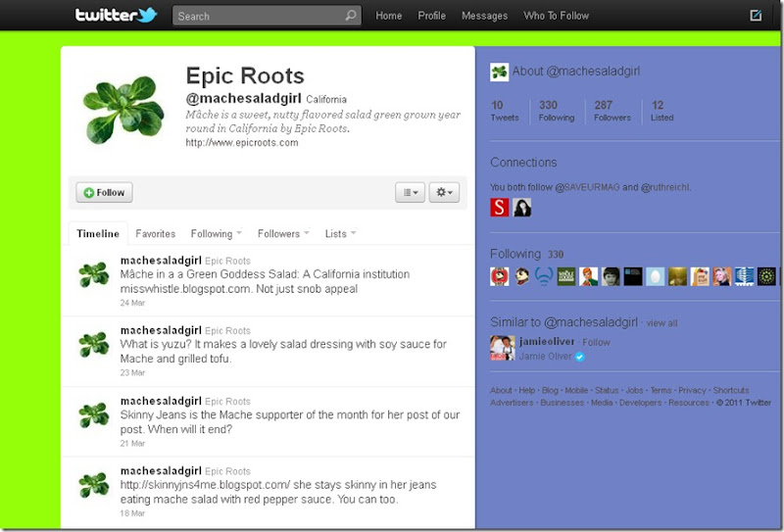Select the Timeline tab

pyautogui.click(x=98, y=233)
